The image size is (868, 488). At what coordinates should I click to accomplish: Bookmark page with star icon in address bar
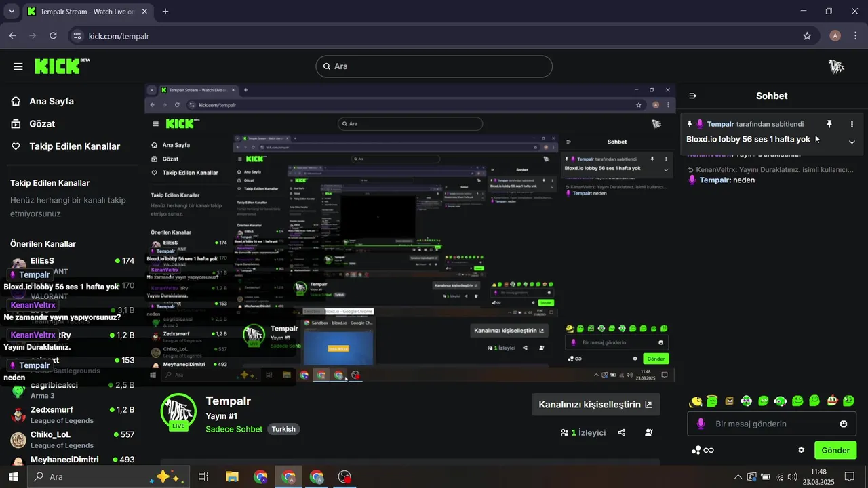(x=807, y=36)
